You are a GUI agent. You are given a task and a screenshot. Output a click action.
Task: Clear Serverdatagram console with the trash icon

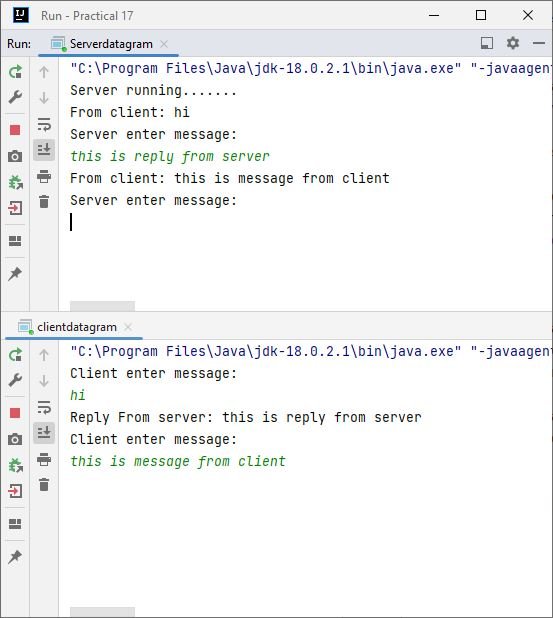[44, 201]
